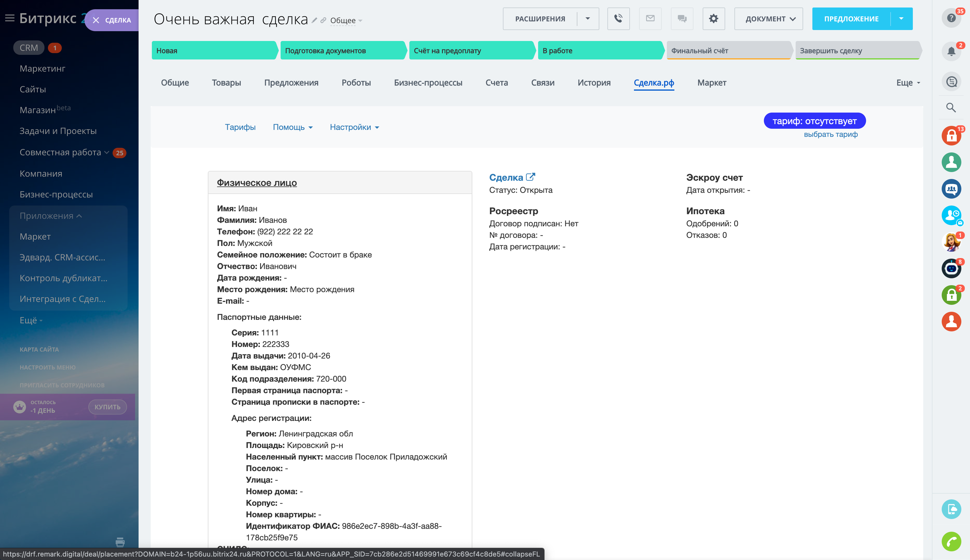Toggle the hamburger main menu
Screen dimensions: 970x560
[10, 18]
